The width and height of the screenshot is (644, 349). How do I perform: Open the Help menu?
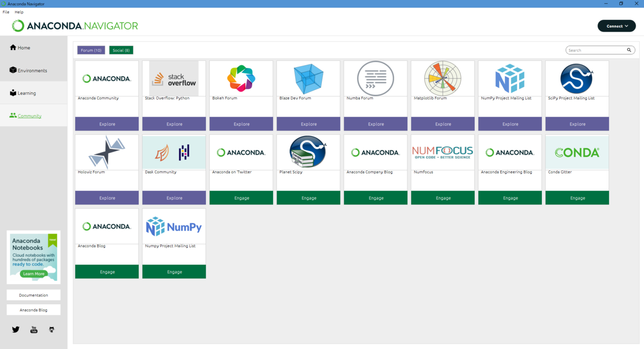19,12
